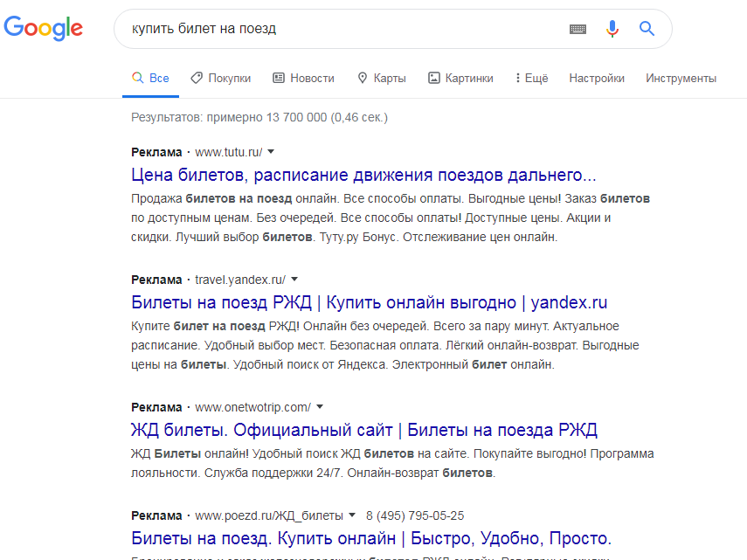The image size is (747, 560).
Task: Expand the arrow next to www.onetwotrip.com
Action: click(x=320, y=406)
